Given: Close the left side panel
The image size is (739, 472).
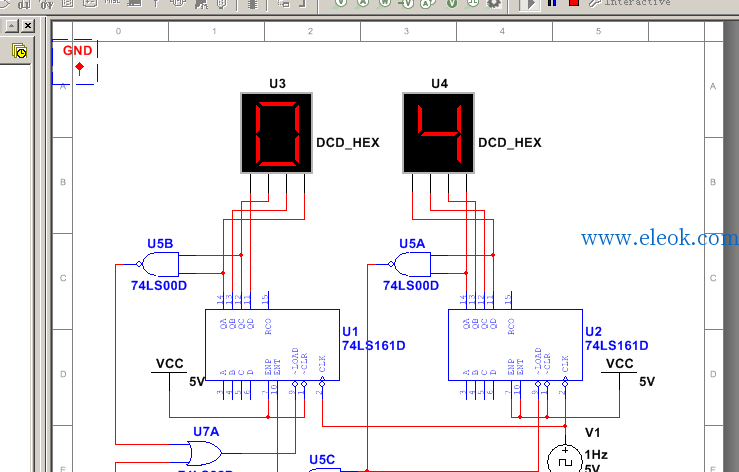Looking at the screenshot, I should (x=28, y=25).
